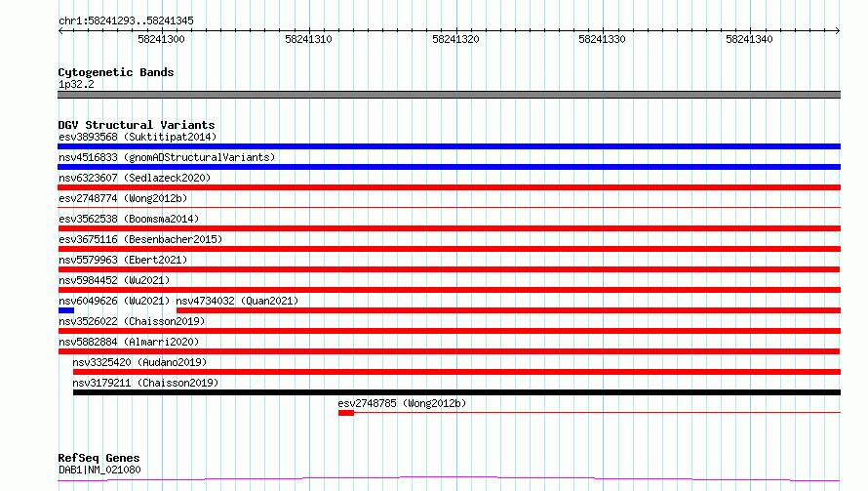Screen dimensions: 868x491
Task: Click the short blue bar under nsv6049626
Action: point(66,310)
